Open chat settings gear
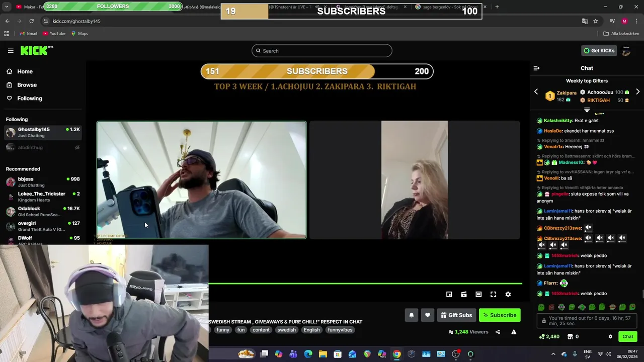This screenshot has width=644, height=362. click(610, 337)
